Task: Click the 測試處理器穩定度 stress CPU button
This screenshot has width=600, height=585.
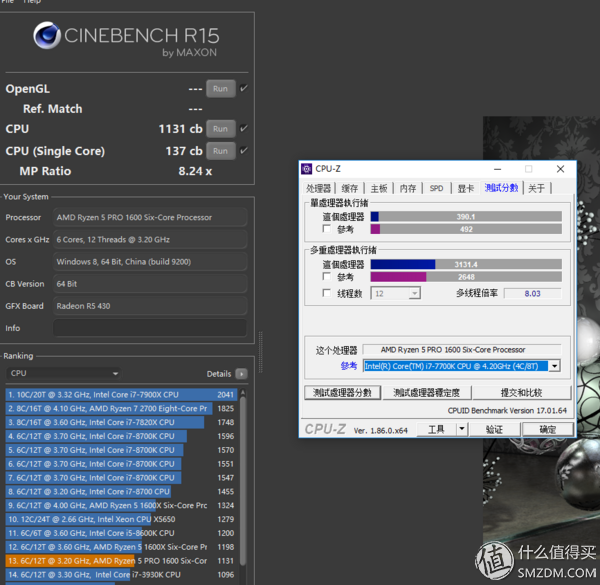Action: pos(426,393)
